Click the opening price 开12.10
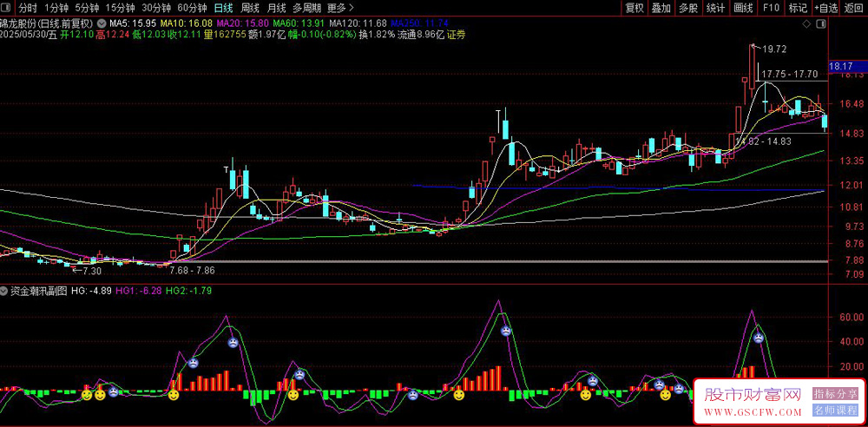The image size is (868, 427). point(77,35)
